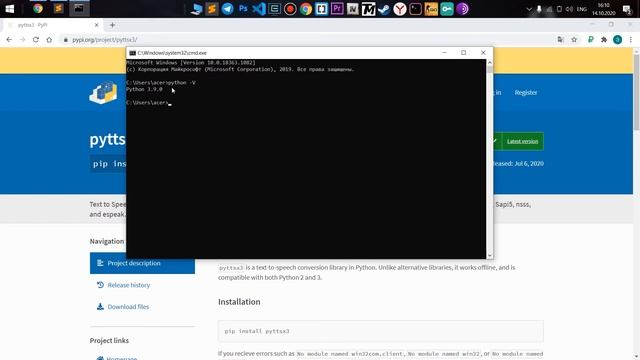The height and width of the screenshot is (360, 640).
Task: Open the terminal icon in the taskbar
Action: [416, 9]
